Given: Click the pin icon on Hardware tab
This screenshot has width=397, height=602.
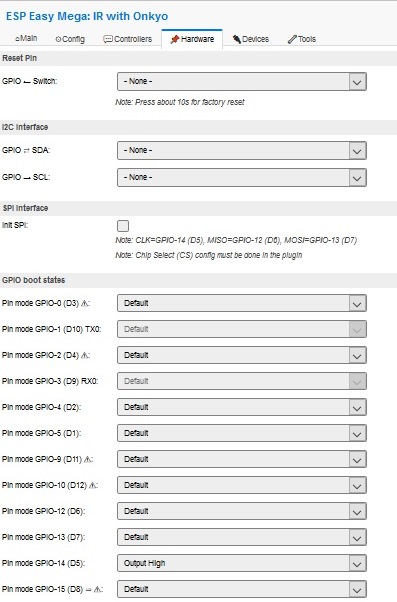Looking at the screenshot, I should (x=175, y=39).
